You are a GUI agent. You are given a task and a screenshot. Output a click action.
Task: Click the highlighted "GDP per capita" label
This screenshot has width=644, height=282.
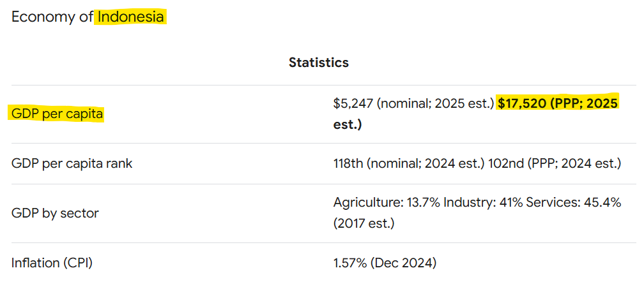coord(57,114)
